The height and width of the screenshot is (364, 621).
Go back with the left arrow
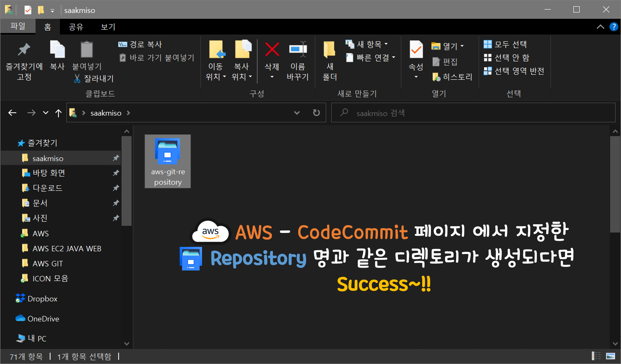point(12,113)
